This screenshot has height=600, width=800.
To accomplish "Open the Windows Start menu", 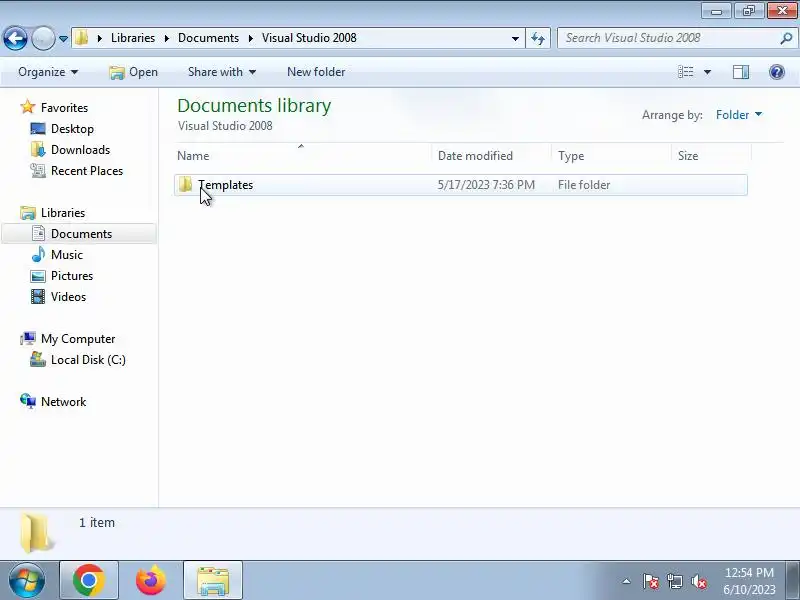I will coord(26,581).
